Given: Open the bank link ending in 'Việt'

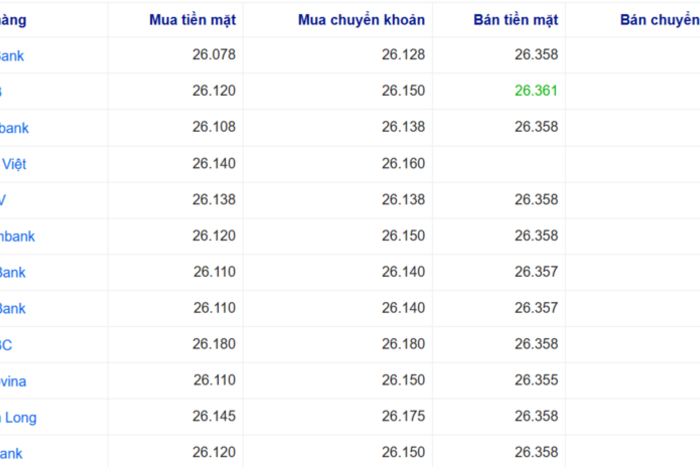Looking at the screenshot, I should (x=13, y=164).
